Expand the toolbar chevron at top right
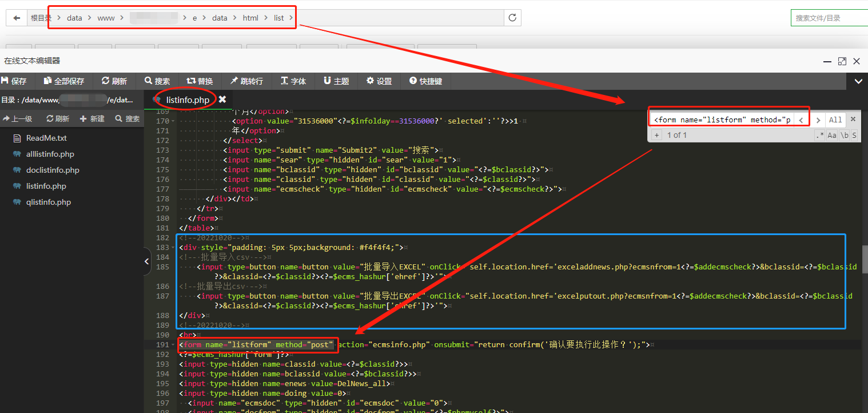This screenshot has height=413, width=868. coord(858,81)
